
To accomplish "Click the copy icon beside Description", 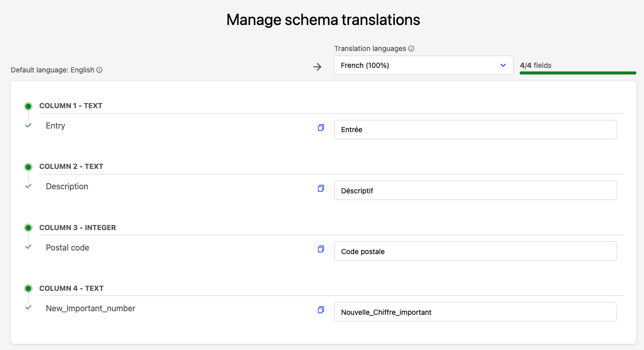I will (321, 188).
